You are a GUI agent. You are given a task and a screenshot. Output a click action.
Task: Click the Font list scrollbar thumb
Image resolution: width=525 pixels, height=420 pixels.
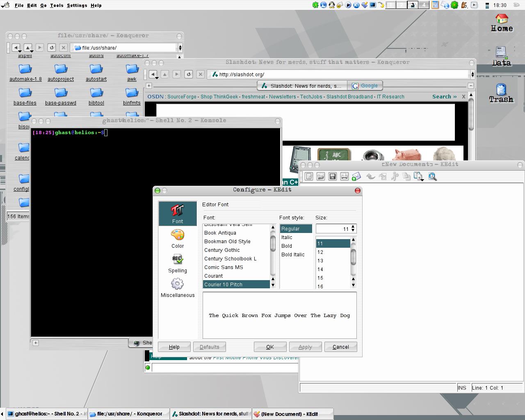coord(273,243)
